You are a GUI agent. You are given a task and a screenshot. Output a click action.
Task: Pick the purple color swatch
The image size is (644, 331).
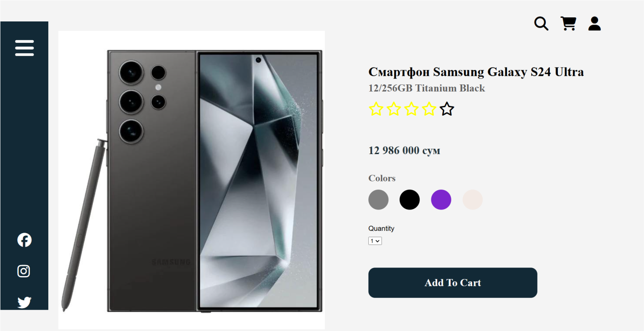coord(441,200)
